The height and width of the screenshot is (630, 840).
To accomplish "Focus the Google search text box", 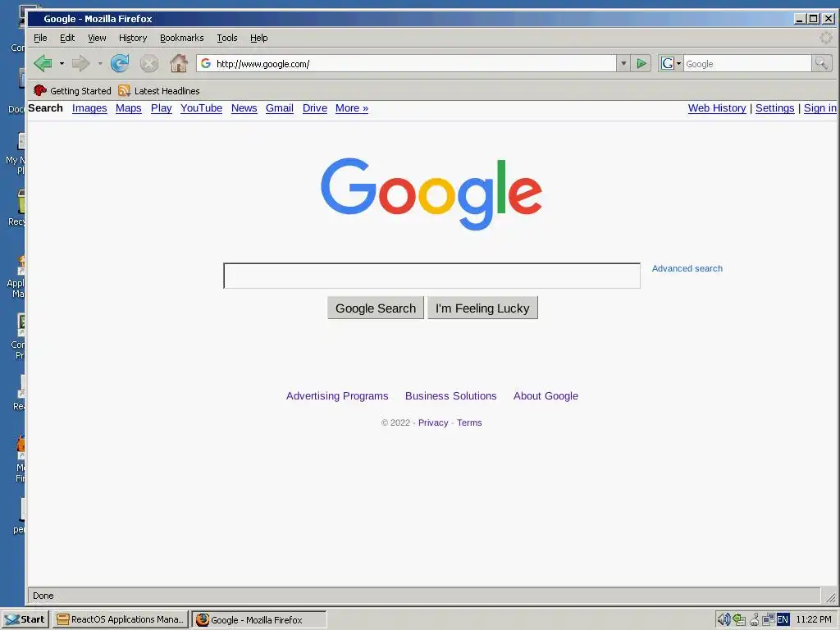I will coord(431,276).
